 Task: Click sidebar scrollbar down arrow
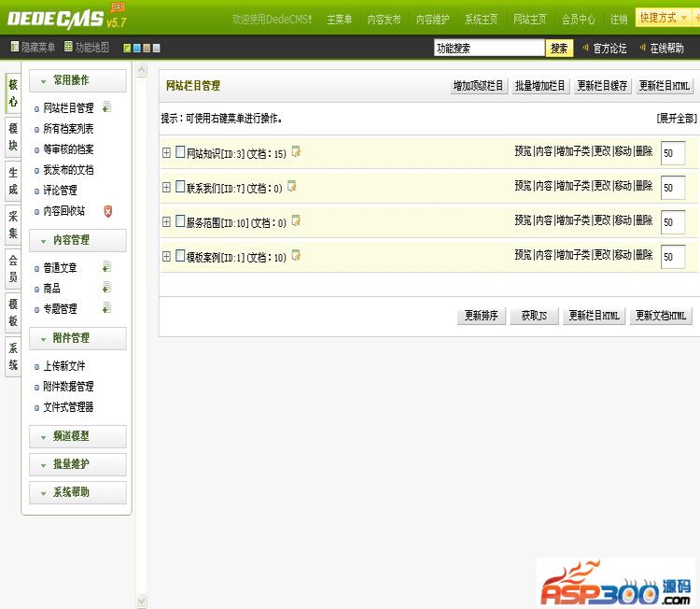[142, 601]
